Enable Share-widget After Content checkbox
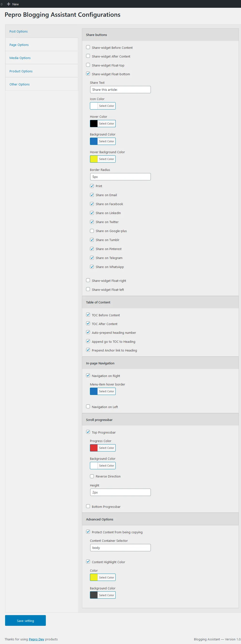The image size is (241, 644). point(88,56)
